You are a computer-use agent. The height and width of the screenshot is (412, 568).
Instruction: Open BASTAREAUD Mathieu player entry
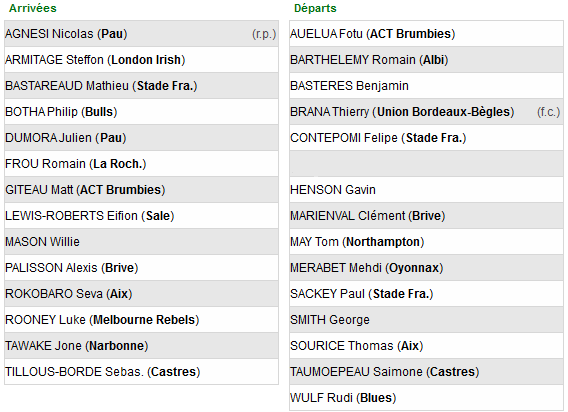141,86
